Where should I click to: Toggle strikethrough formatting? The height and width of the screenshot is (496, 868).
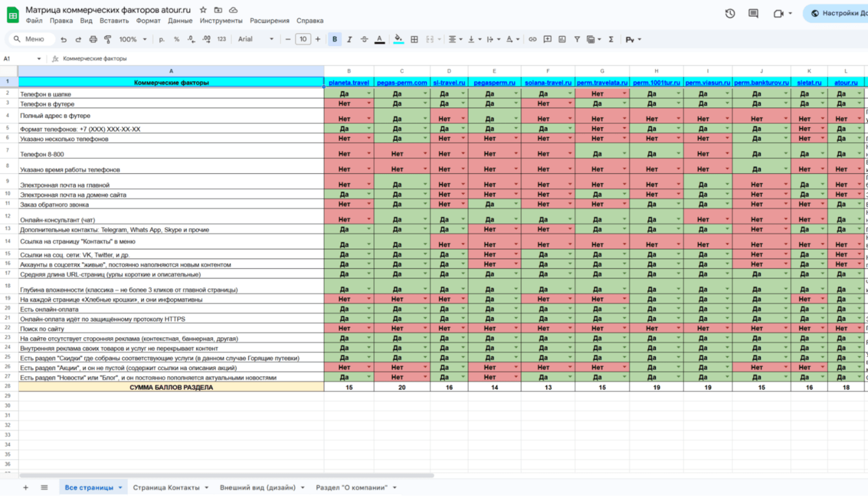pos(365,40)
